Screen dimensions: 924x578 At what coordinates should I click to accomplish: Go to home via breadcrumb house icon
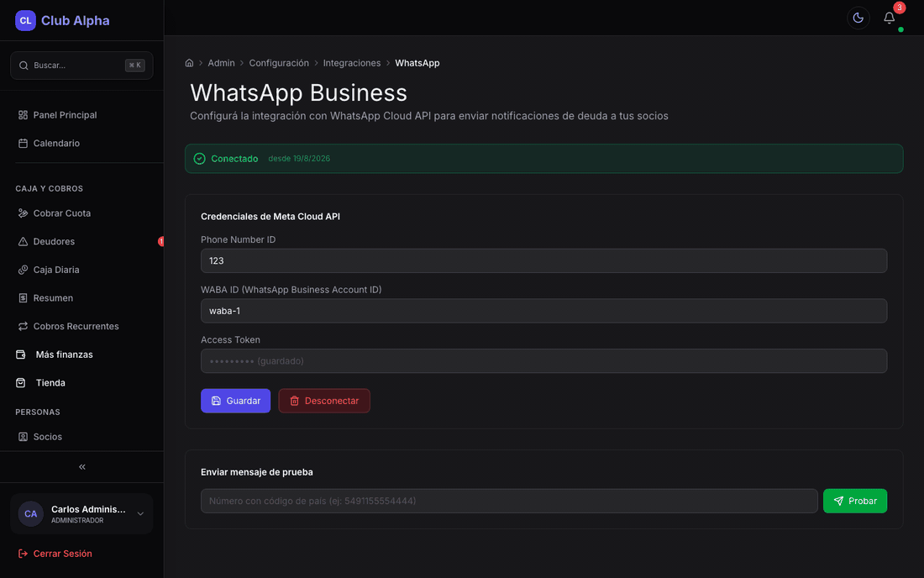pos(189,63)
